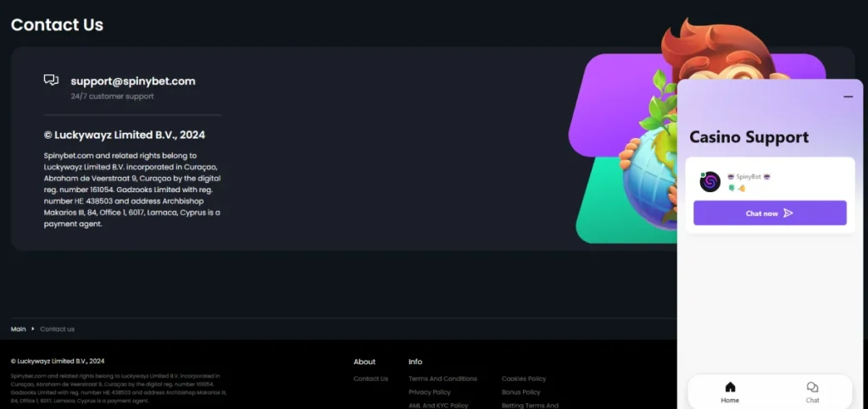Click the 24/7 customer support text
The image size is (868, 409).
113,97
